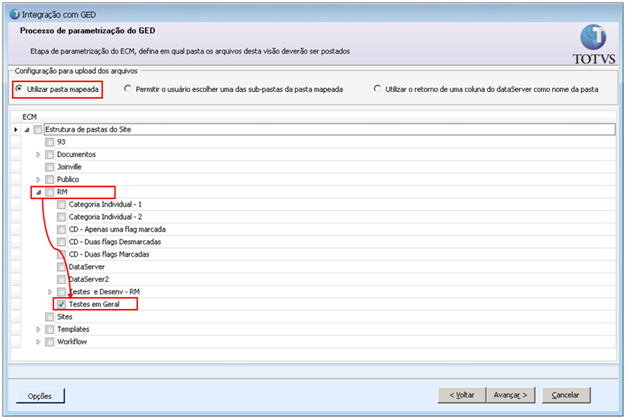
Task: Select Utilizar pasta mapeada radio option
Action: [x=19, y=89]
